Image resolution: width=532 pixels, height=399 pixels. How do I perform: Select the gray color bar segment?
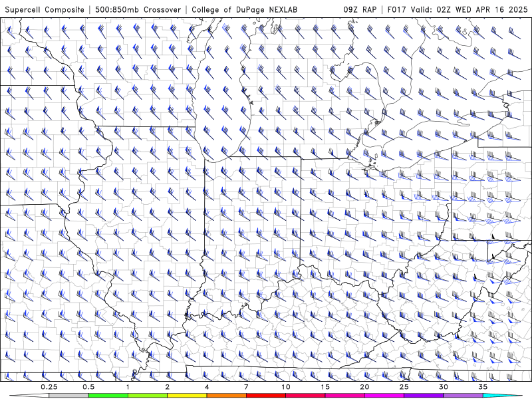pos(68,396)
